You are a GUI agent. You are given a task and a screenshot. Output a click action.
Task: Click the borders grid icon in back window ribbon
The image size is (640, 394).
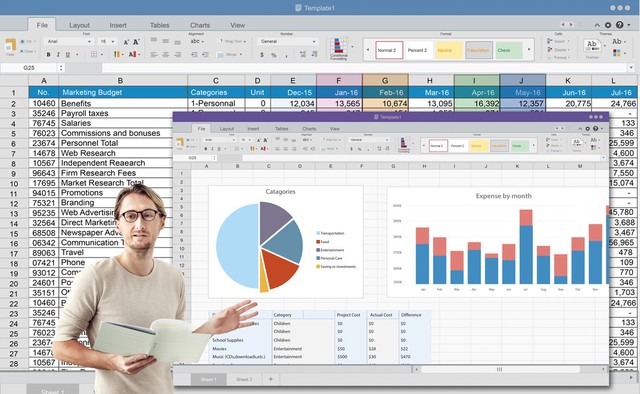94,54
